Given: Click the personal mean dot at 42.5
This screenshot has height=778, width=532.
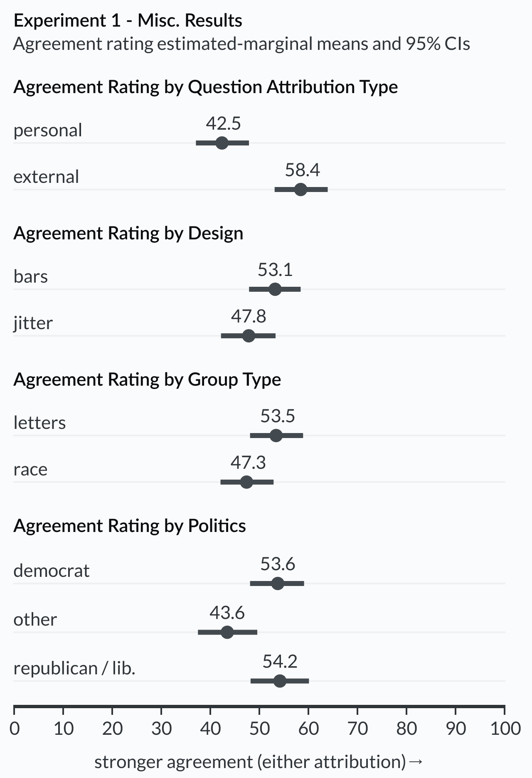Looking at the screenshot, I should click(222, 143).
